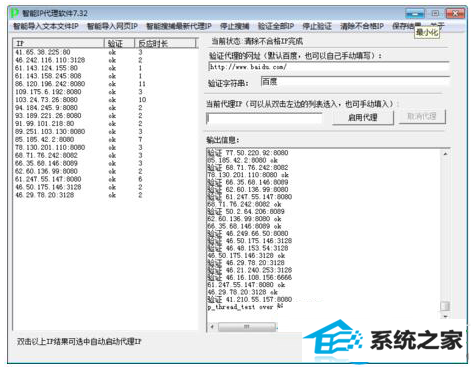Sort by the 验证 column header

point(119,43)
